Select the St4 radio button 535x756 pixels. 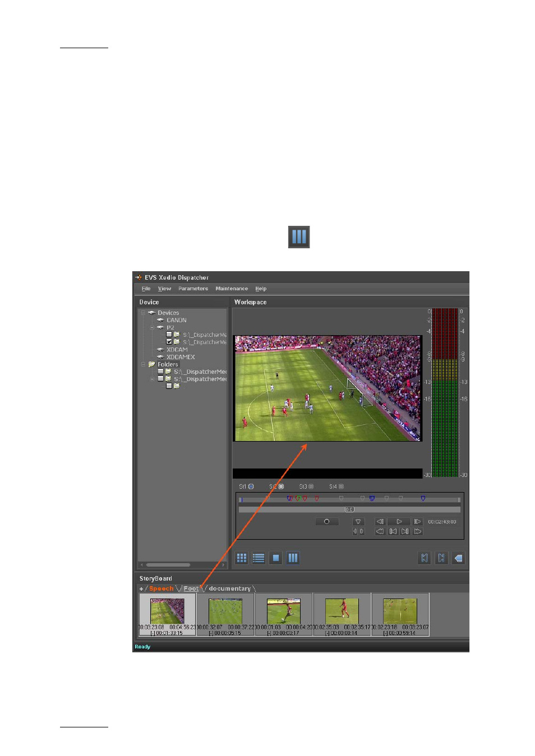(x=341, y=486)
